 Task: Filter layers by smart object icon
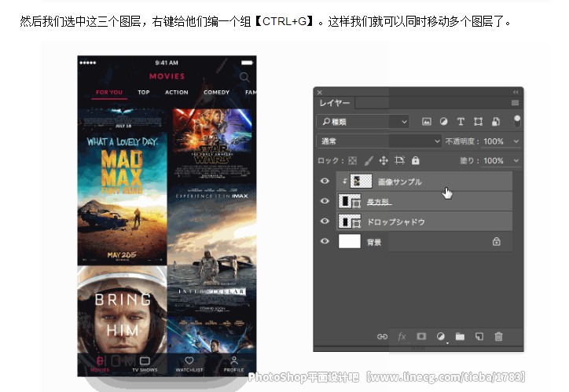click(496, 122)
